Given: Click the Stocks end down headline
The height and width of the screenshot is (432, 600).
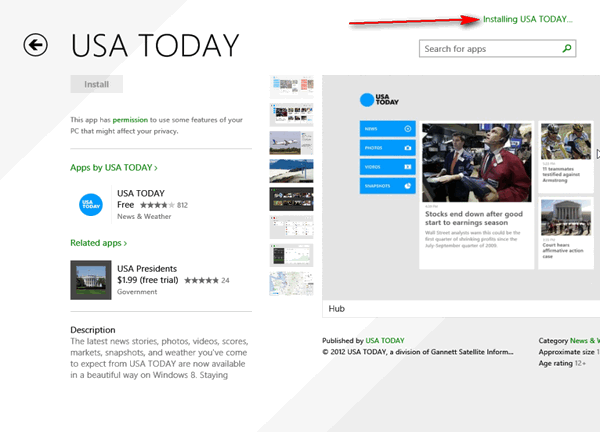Looking at the screenshot, I should [x=474, y=218].
